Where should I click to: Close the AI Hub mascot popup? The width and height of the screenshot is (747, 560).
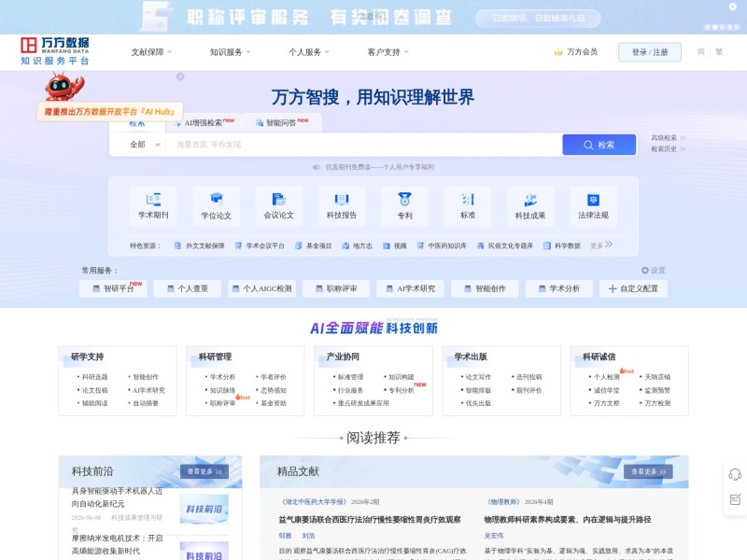pyautogui.click(x=180, y=77)
